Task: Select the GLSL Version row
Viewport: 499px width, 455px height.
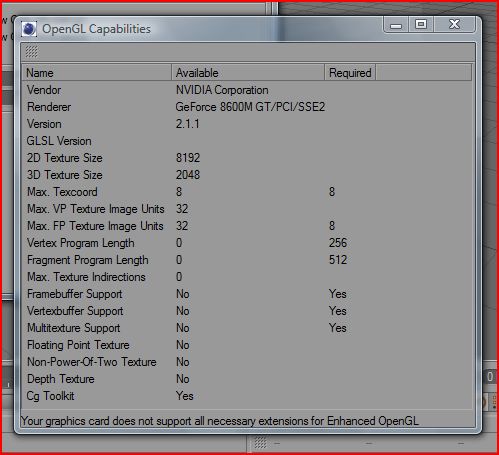Action: pyautogui.click(x=247, y=141)
